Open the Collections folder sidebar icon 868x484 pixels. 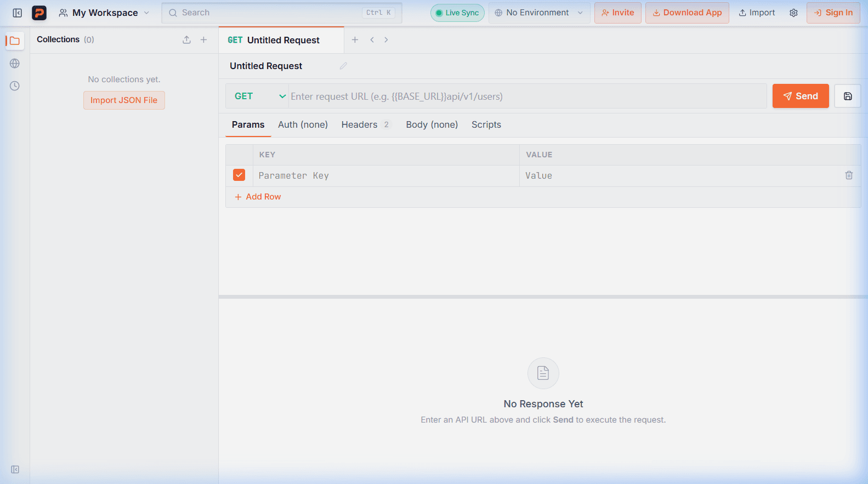15,41
